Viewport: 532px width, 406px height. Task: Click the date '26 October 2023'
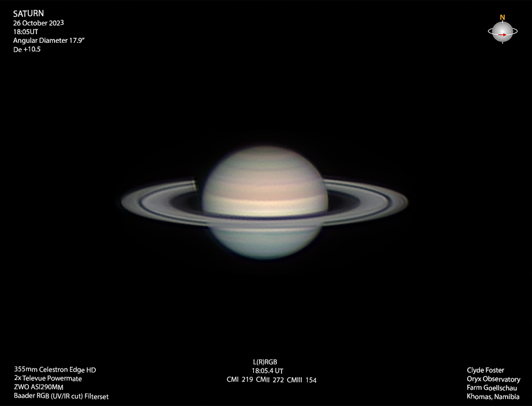click(38, 23)
